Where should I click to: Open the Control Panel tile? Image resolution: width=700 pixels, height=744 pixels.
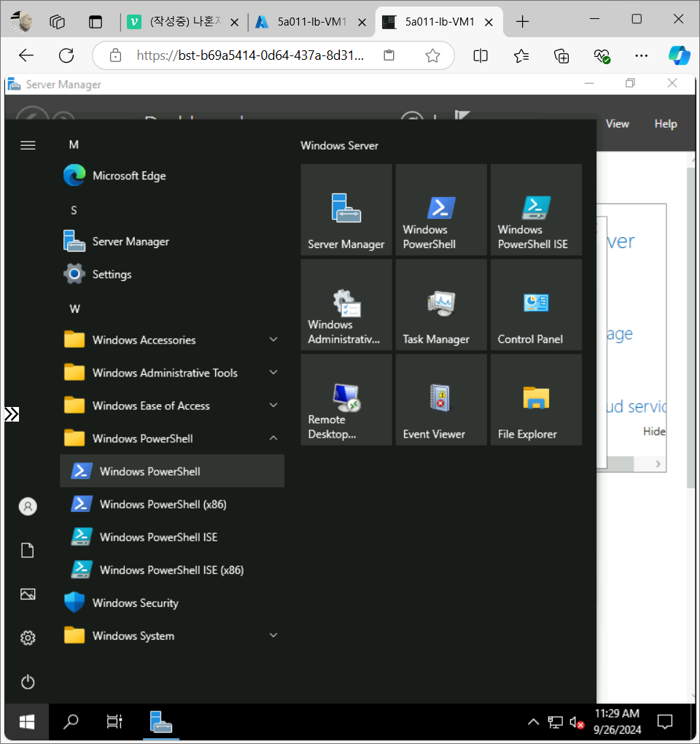(536, 305)
